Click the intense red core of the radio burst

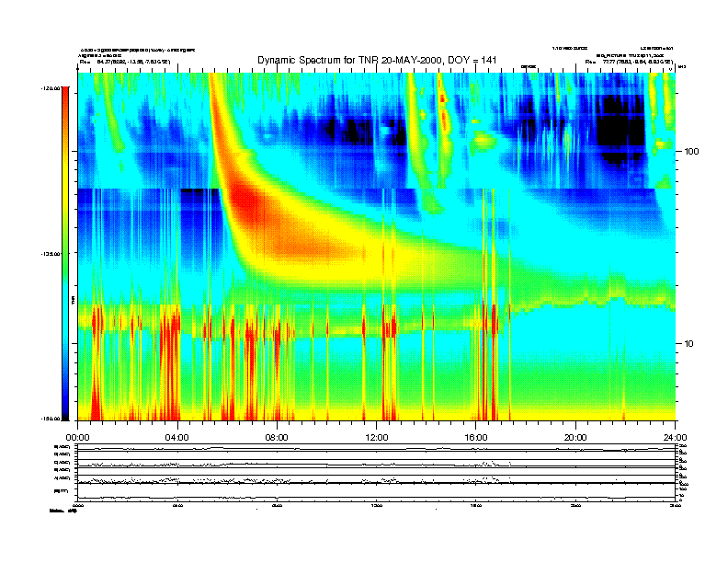point(246,200)
